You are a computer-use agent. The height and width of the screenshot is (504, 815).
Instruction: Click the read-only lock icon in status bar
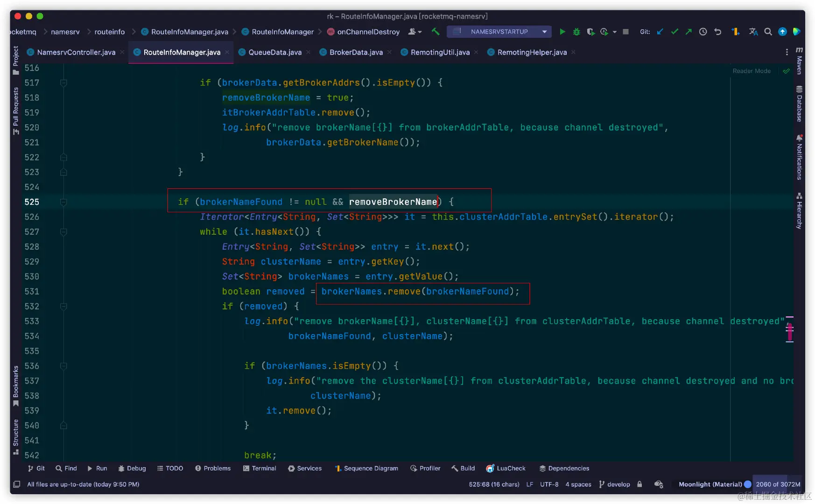pyautogui.click(x=640, y=484)
